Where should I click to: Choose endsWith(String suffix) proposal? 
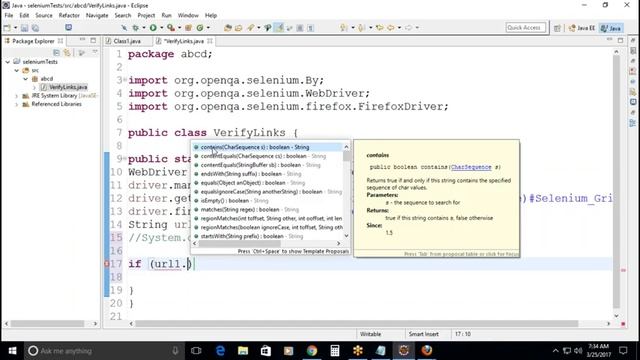(267, 174)
